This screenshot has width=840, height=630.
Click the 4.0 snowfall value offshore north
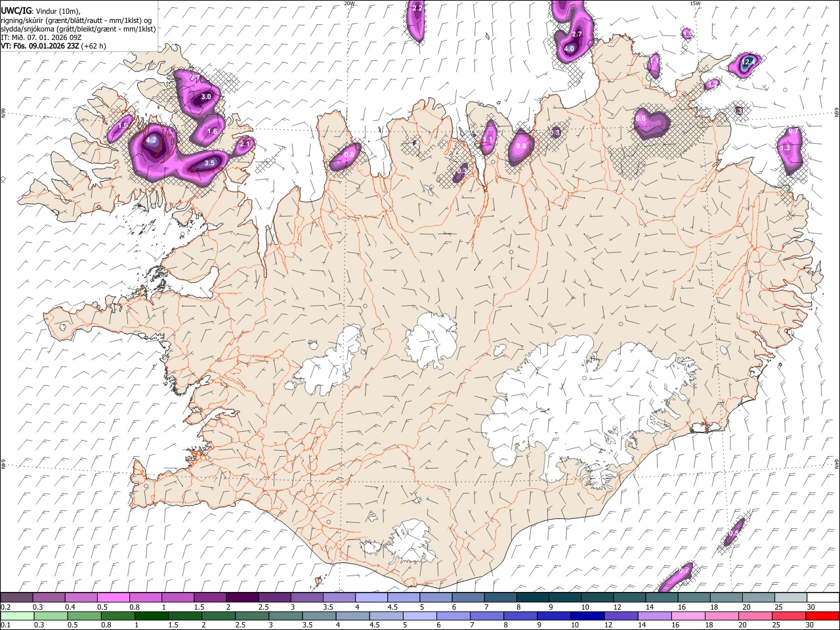[569, 49]
